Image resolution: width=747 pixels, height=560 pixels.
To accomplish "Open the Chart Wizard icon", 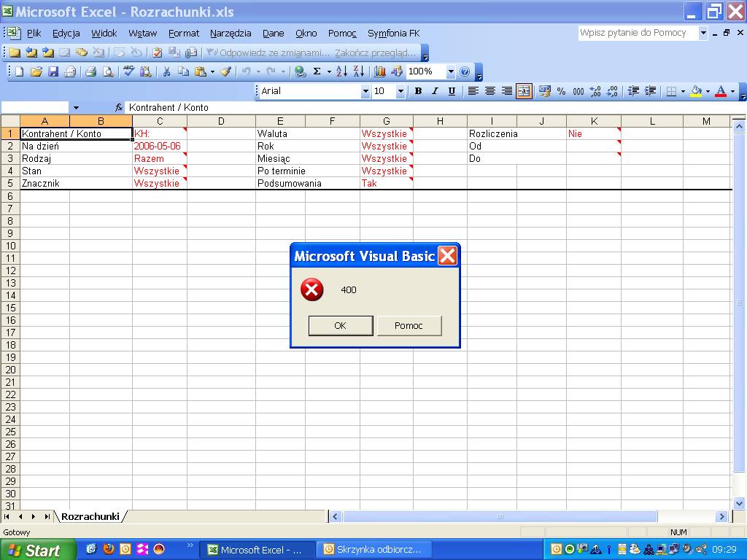I will [x=379, y=72].
